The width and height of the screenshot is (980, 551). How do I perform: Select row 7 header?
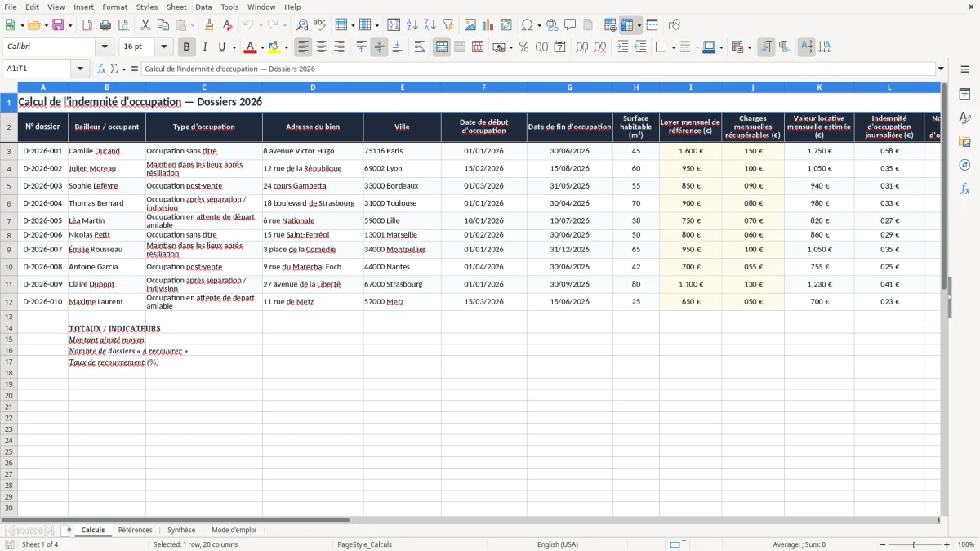9,220
